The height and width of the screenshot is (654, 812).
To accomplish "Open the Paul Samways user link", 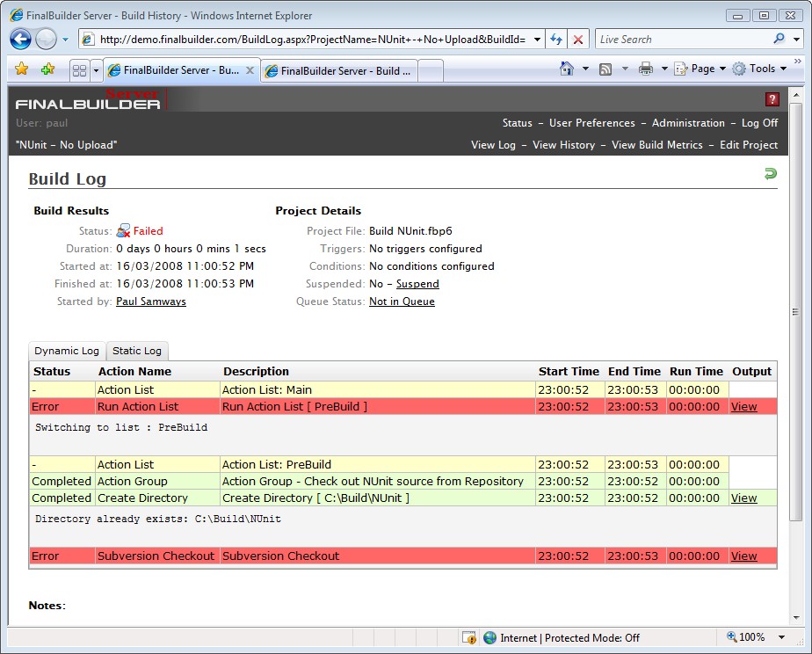I will coord(150,302).
